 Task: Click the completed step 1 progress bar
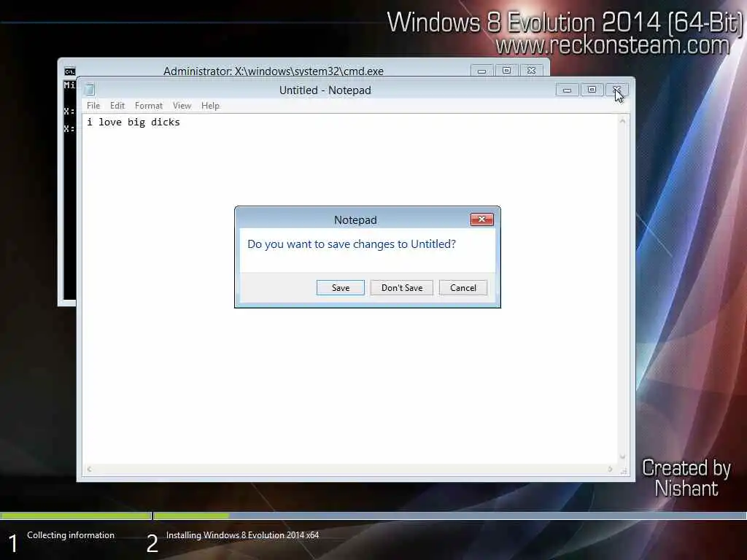(x=75, y=516)
